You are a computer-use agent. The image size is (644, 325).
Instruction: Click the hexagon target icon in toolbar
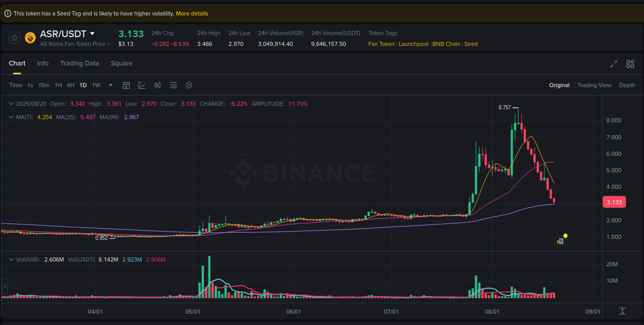click(189, 85)
